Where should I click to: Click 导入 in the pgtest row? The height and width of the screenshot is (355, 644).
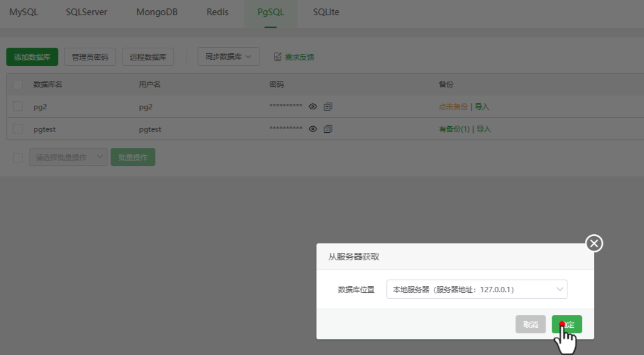(x=484, y=129)
